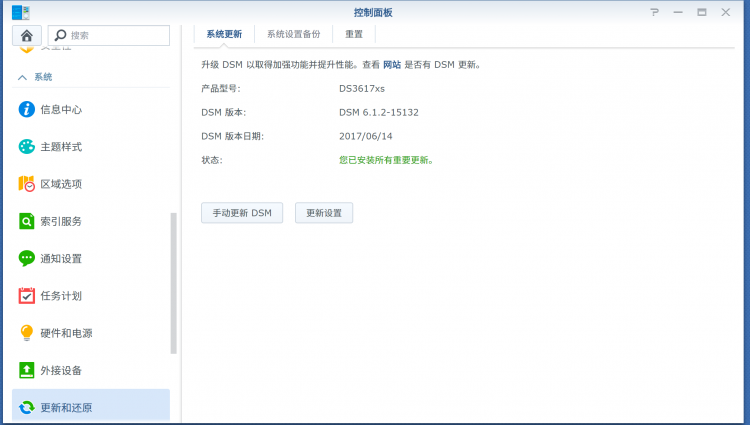Select 区域选项 label in sidebar
Image resolution: width=750 pixels, height=425 pixels.
point(61,184)
